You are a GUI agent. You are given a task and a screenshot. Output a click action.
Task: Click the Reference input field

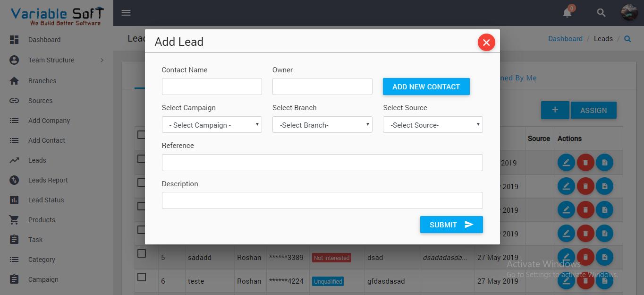[322, 162]
